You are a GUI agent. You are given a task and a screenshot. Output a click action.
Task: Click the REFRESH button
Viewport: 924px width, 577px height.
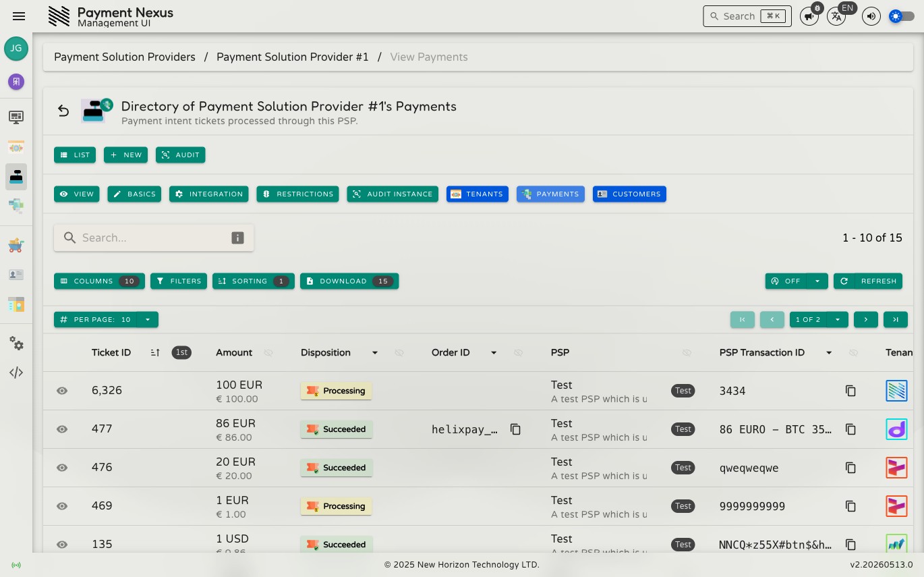(868, 281)
